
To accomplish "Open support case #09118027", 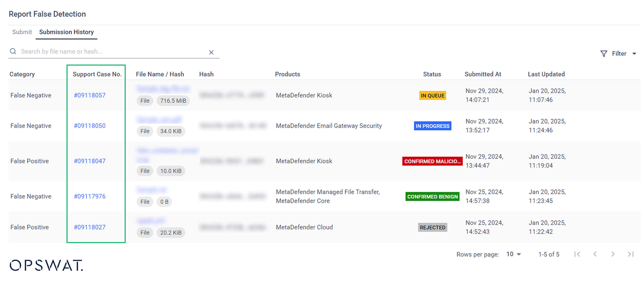I will (x=90, y=227).
